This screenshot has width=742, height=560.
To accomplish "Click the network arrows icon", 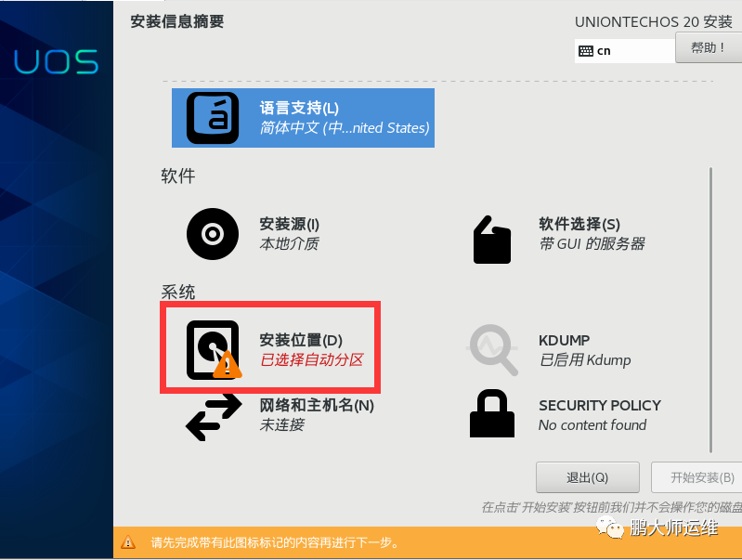I will coord(214,417).
